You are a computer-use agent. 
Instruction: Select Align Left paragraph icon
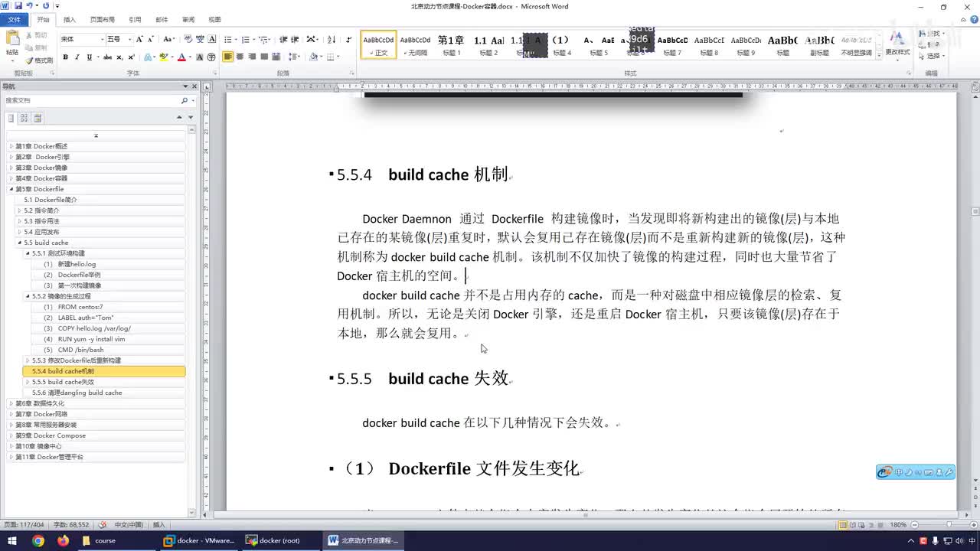(228, 57)
